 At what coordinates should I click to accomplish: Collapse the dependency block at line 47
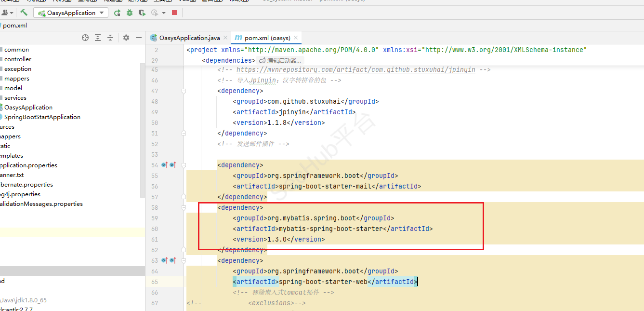[184, 91]
